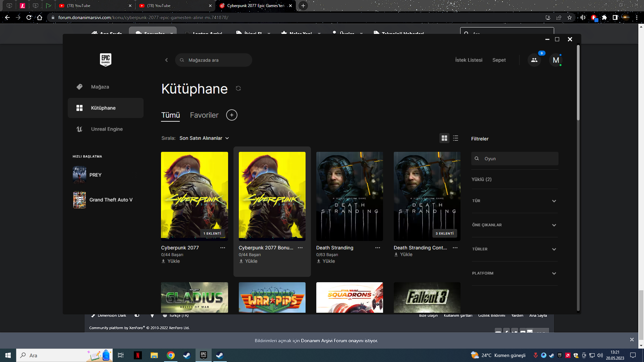Expand the TÜRLER filter section
644x362 pixels.
[515, 249]
